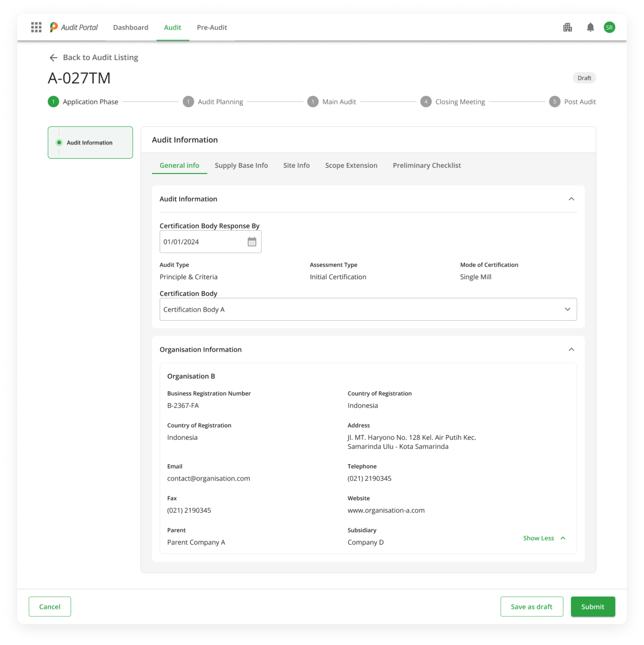This screenshot has height=645, width=644.
Task: Open the apps grid launcher icon
Action: 36,27
